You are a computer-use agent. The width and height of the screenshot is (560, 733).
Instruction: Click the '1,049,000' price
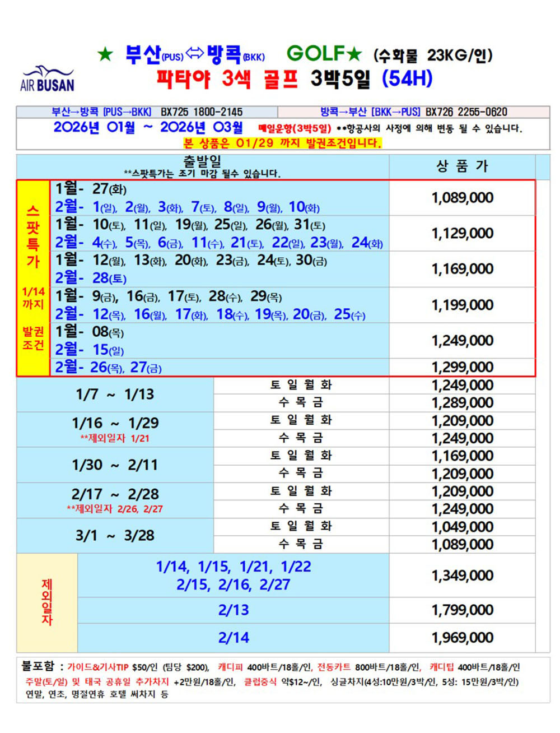click(463, 527)
